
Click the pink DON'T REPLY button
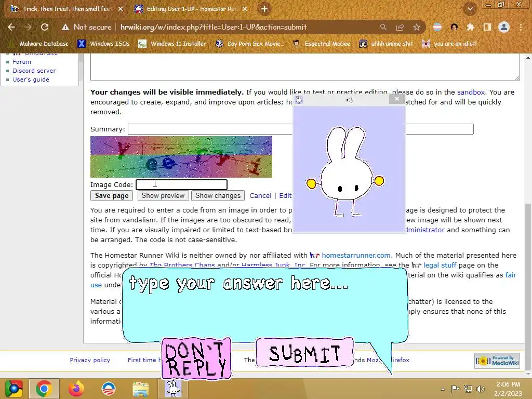[196, 358]
